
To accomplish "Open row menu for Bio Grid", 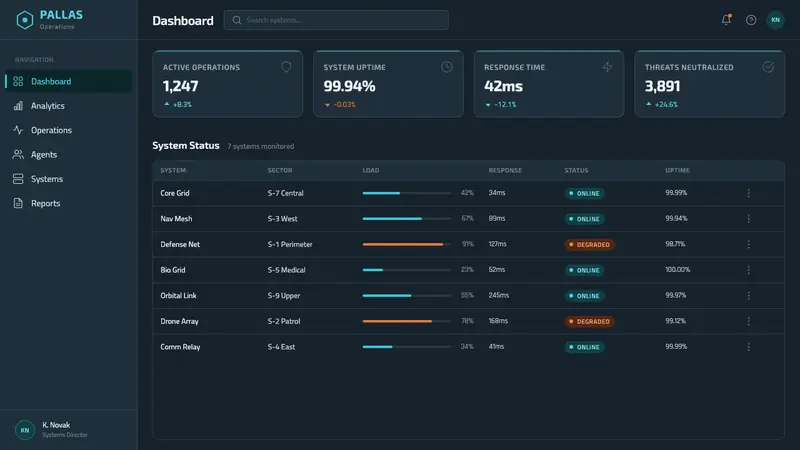I will coord(748,270).
